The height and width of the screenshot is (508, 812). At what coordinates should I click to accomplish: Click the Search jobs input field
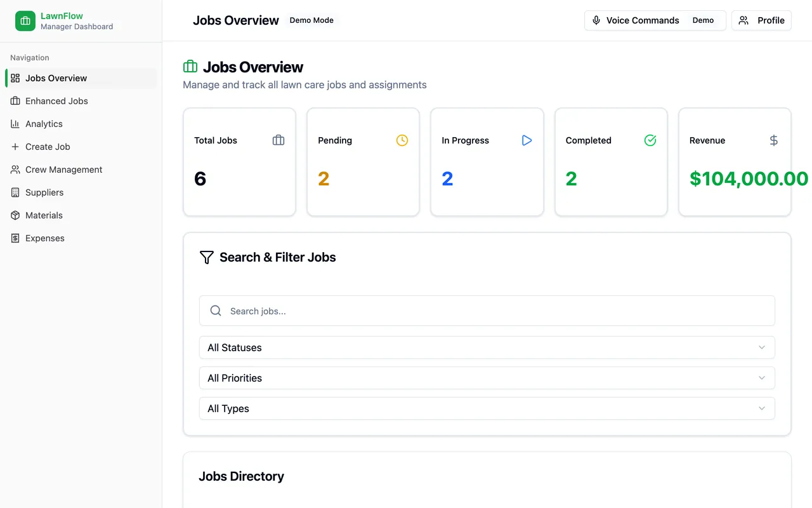coord(487,311)
